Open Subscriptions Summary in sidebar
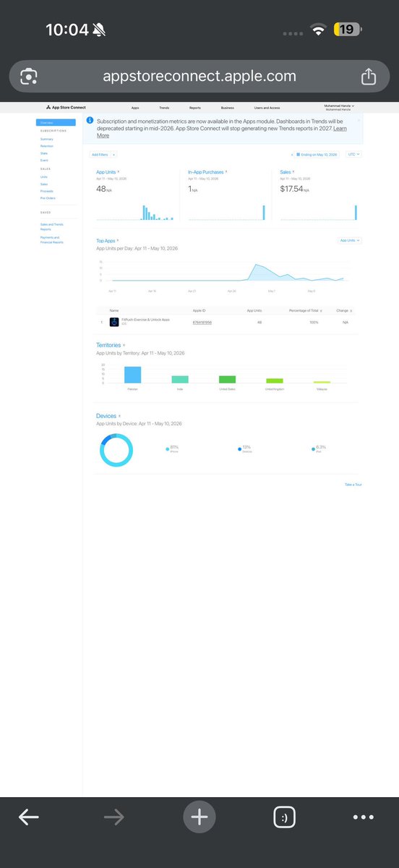Image resolution: width=399 pixels, height=868 pixels. point(46,139)
